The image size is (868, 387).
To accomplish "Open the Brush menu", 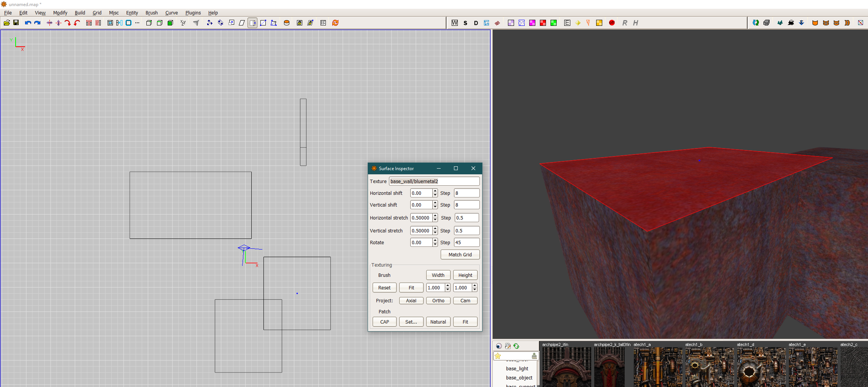I will pos(152,13).
